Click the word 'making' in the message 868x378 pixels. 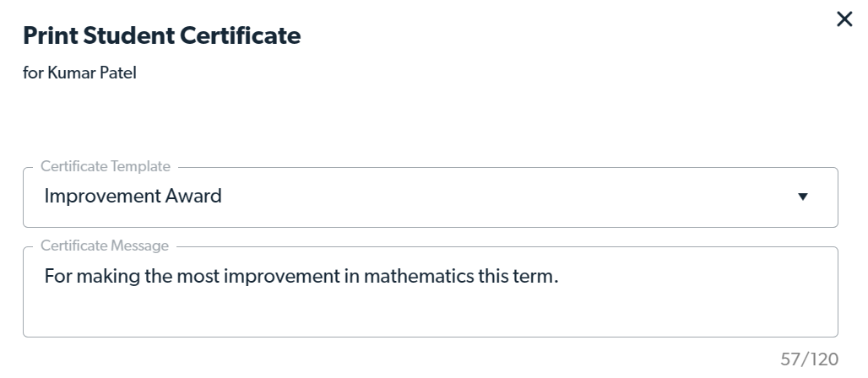click(x=106, y=276)
